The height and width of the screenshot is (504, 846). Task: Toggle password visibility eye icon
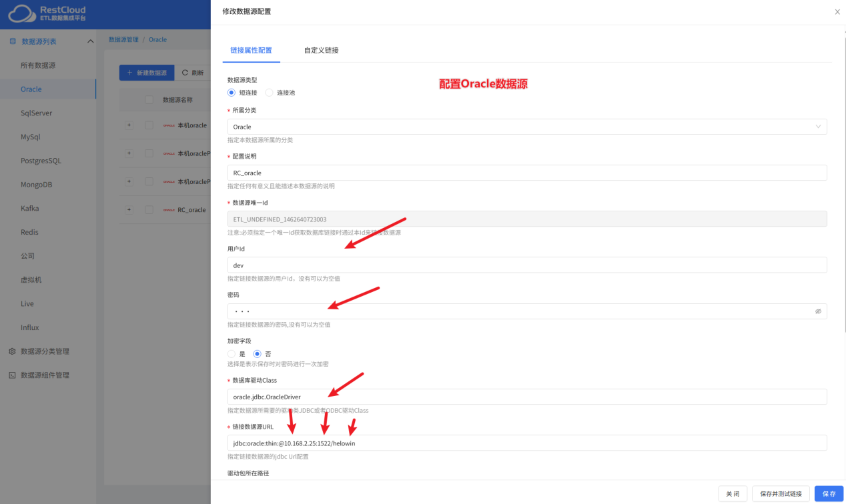[x=818, y=311]
